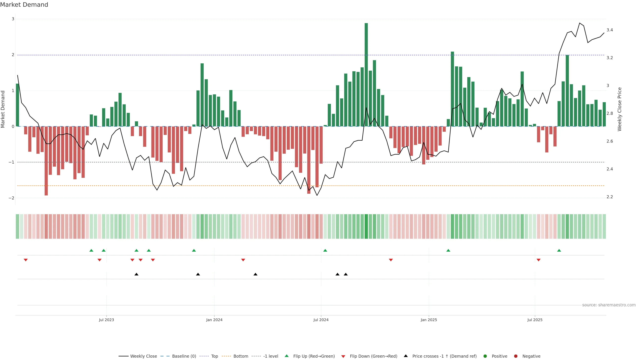Click the red Flip Down triangle legend icon

coord(343,356)
